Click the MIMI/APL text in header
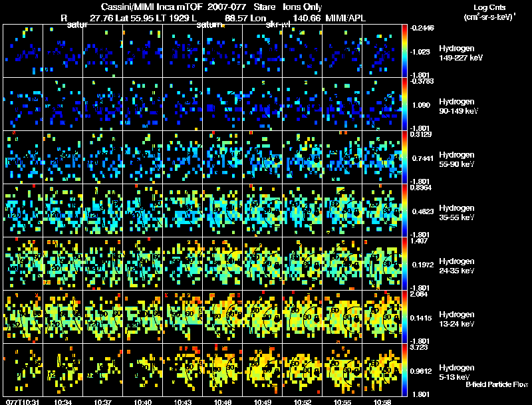This screenshot has height=405, width=532. coord(346,18)
